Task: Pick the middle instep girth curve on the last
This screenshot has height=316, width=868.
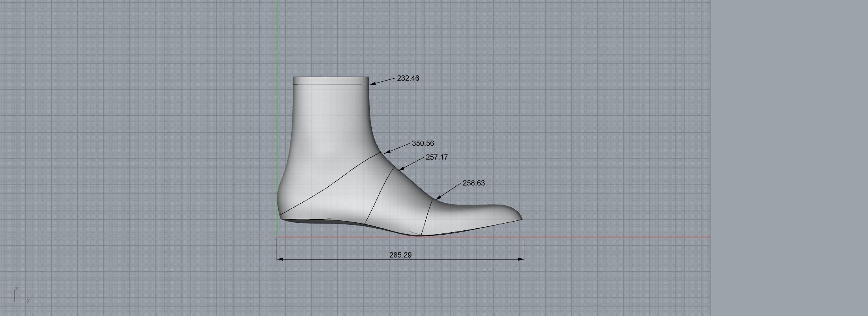Action: [379, 196]
